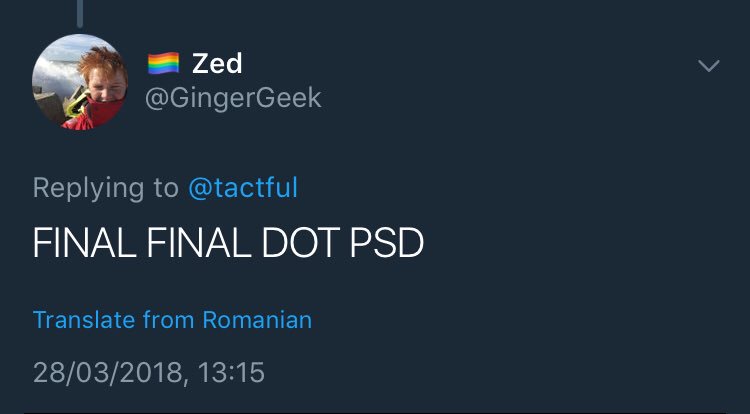The image size is (750, 414).
Task: Click the first FINAL word in tweet
Action: point(84,243)
